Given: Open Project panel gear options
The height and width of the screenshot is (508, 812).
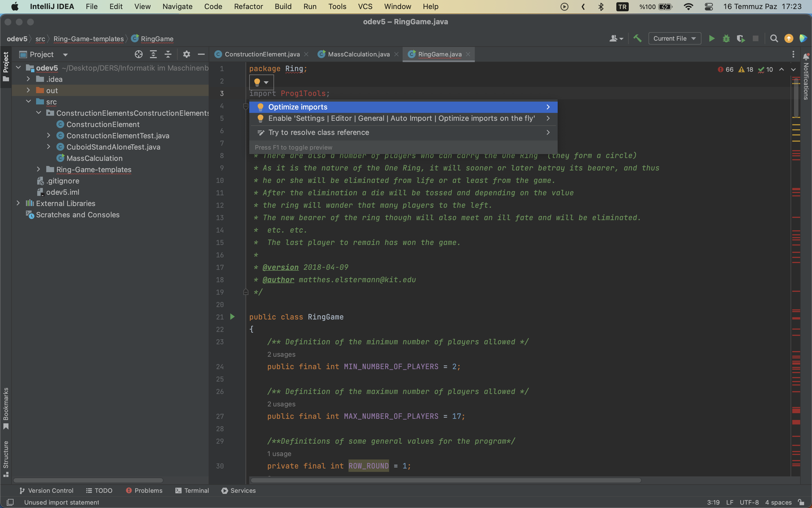Looking at the screenshot, I should pyautogui.click(x=187, y=54).
